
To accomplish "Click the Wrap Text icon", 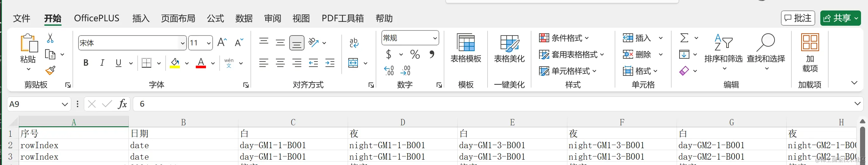I will (354, 43).
